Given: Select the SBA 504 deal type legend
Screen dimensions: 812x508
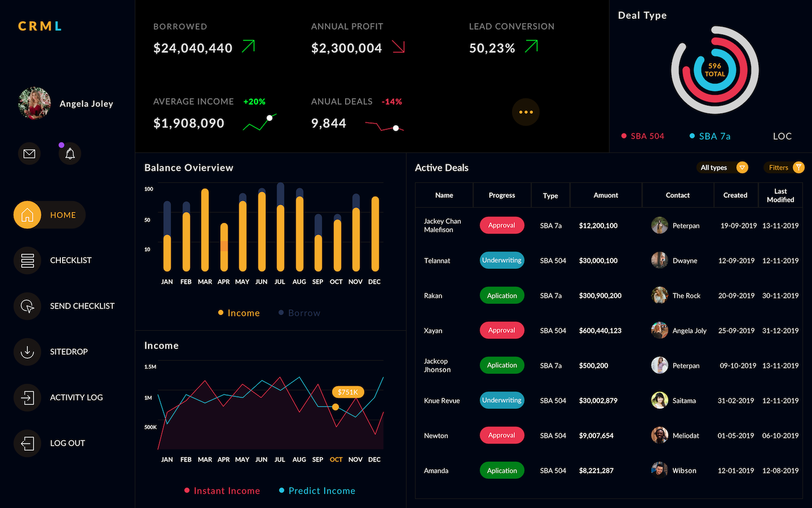Looking at the screenshot, I should [x=643, y=136].
